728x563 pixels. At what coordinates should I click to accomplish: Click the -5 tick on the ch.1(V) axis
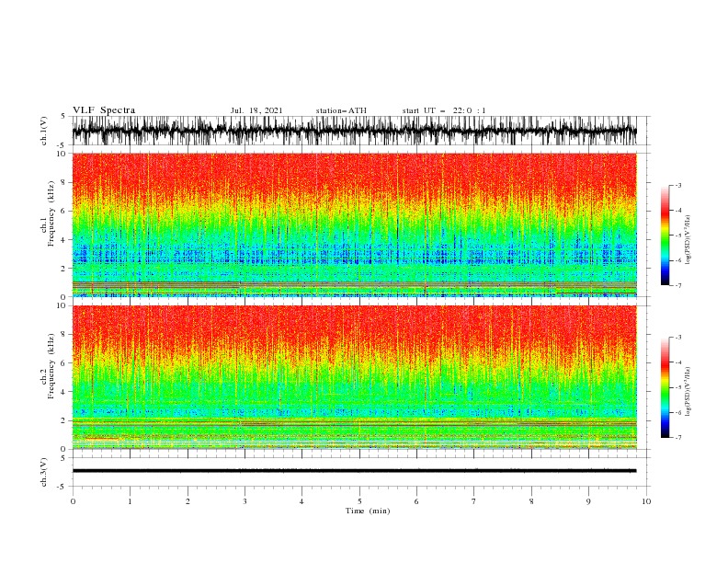point(62,145)
